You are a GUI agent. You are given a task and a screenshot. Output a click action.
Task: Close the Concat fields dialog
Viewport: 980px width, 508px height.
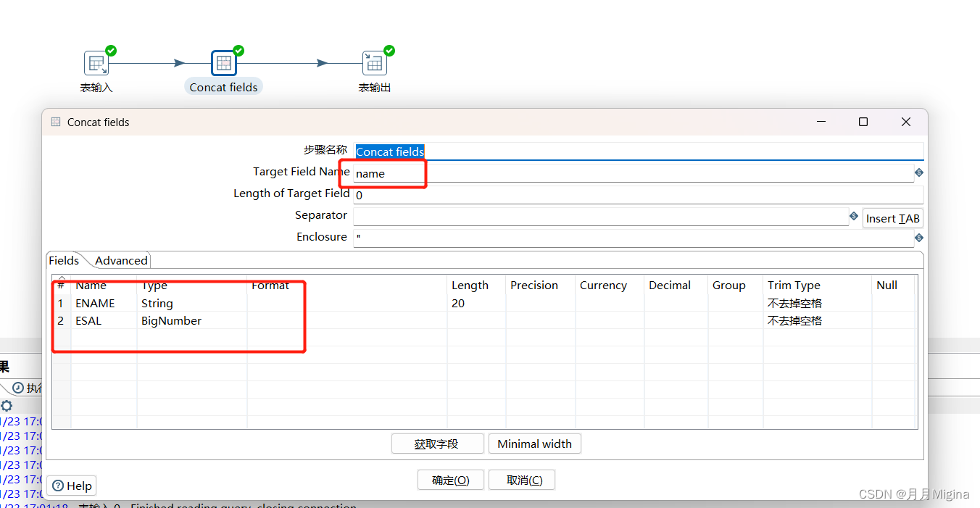coord(906,122)
